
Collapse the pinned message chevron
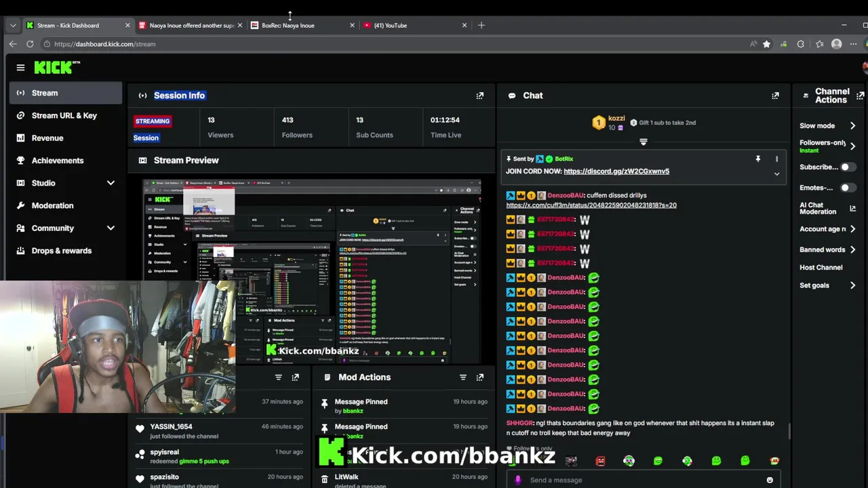point(776,174)
